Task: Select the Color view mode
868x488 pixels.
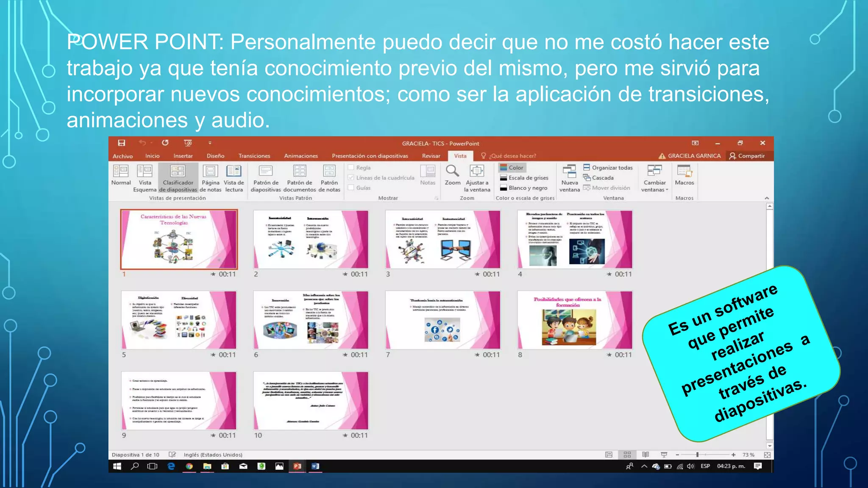Action: tap(512, 168)
